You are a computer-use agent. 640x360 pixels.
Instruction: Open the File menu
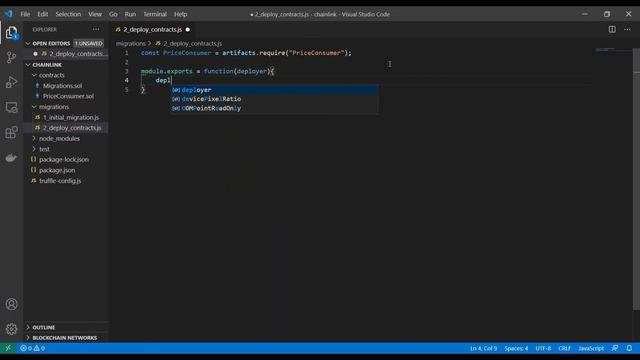(x=25, y=14)
